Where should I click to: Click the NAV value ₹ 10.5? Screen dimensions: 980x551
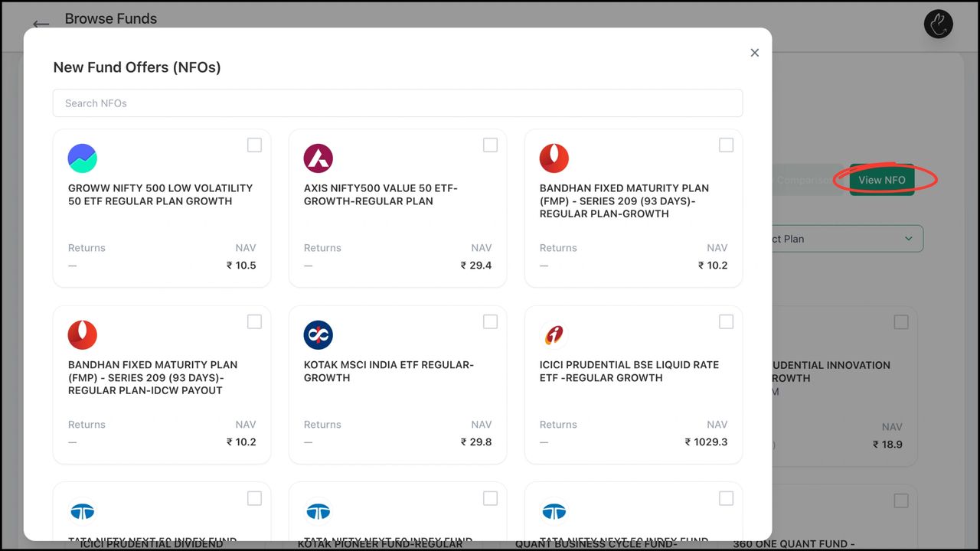point(241,266)
